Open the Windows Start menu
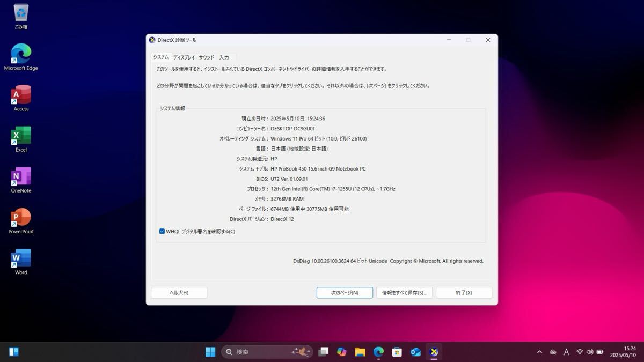This screenshot has width=644, height=362. pyautogui.click(x=210, y=352)
